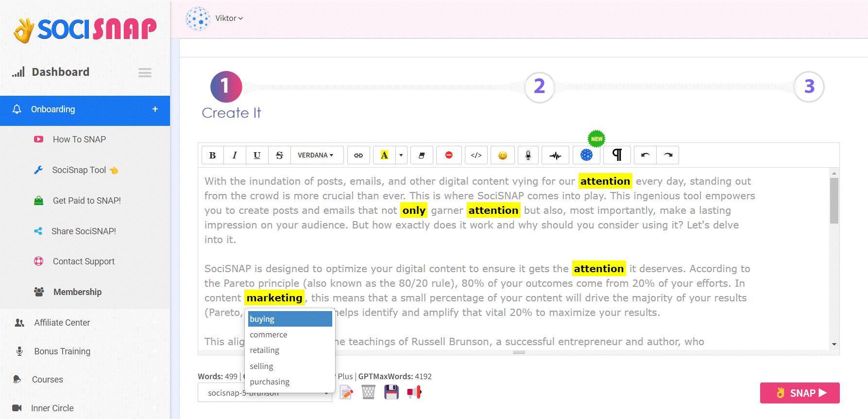Click the SociSnap logo
The image size is (868, 419).
pos(85,30)
